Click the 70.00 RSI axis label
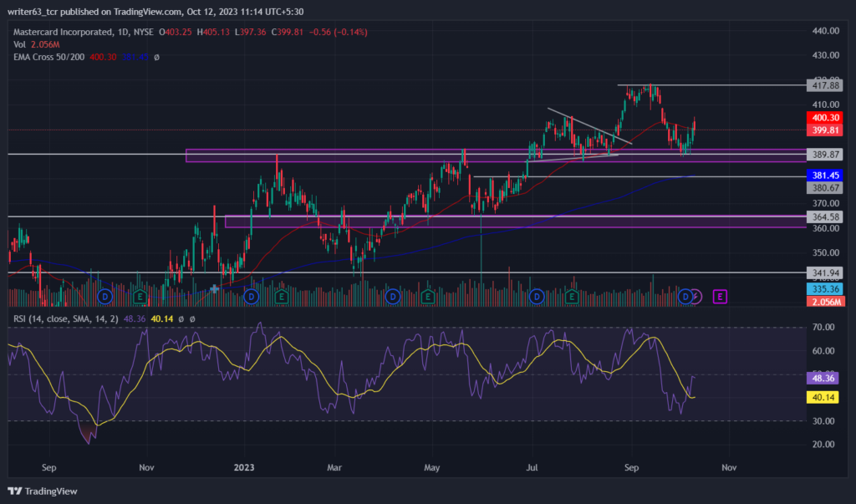Image resolution: width=856 pixels, height=504 pixels. 823,327
